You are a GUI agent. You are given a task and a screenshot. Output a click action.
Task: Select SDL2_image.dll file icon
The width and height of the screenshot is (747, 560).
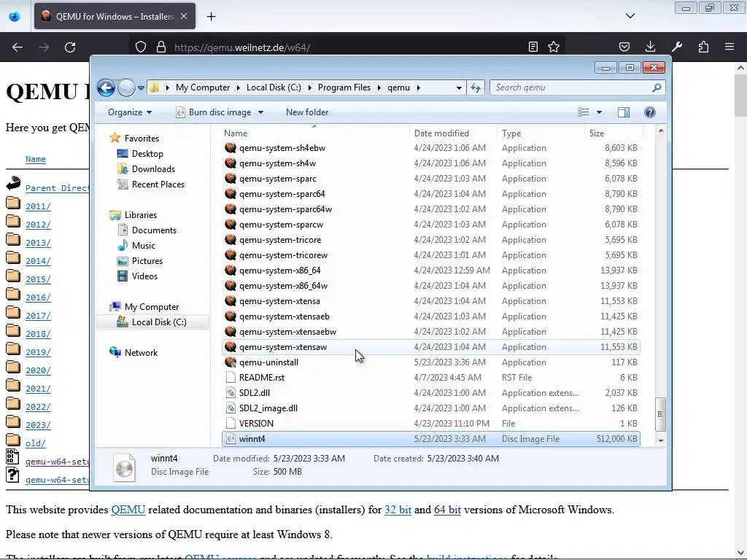pyautogui.click(x=231, y=408)
